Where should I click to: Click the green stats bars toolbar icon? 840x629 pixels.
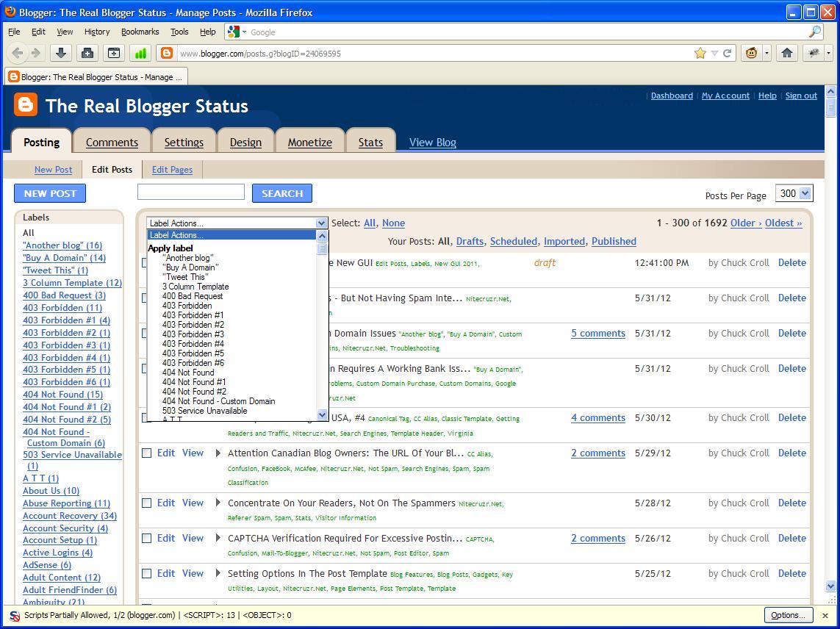(141, 53)
